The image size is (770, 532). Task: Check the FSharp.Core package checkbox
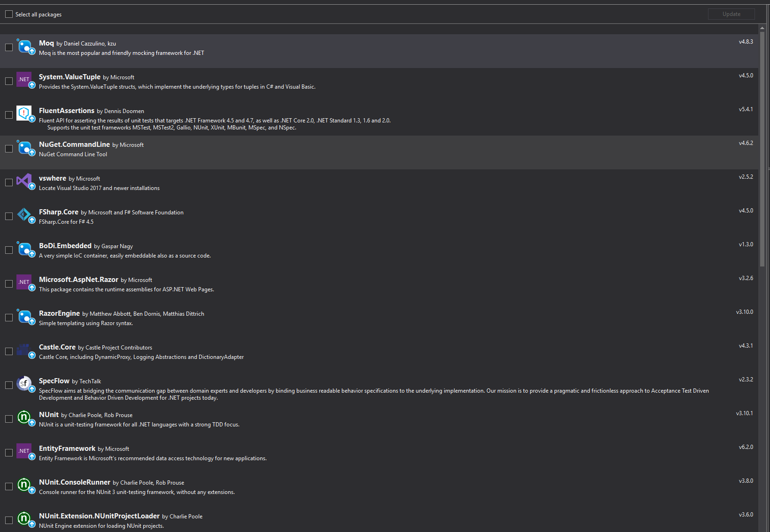coord(9,216)
